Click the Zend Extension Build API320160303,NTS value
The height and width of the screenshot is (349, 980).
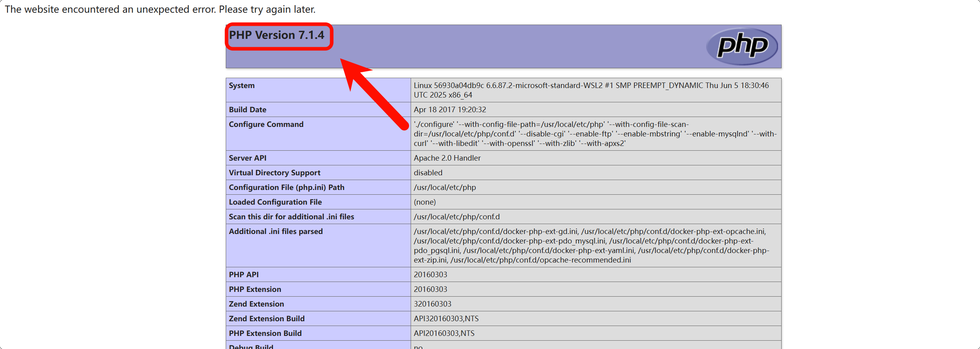click(446, 319)
